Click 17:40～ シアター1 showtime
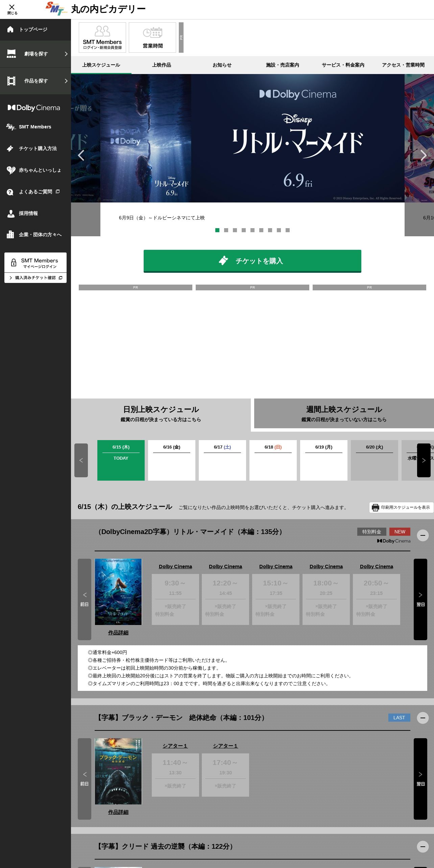Viewport: 434px width, 868px height. (x=225, y=775)
